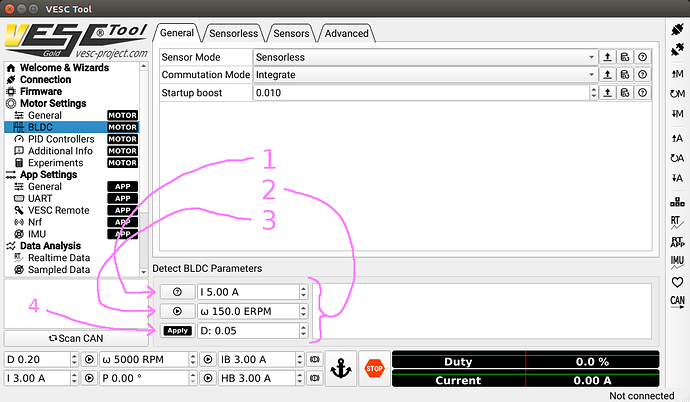This screenshot has width=690, height=402.
Task: Click the help icon for Sensor Mode
Action: tap(642, 57)
